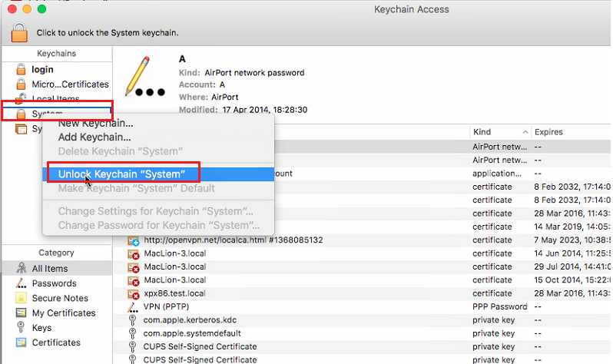Click the Keychains section header
Screen dimensions: 613x364
(x=56, y=54)
